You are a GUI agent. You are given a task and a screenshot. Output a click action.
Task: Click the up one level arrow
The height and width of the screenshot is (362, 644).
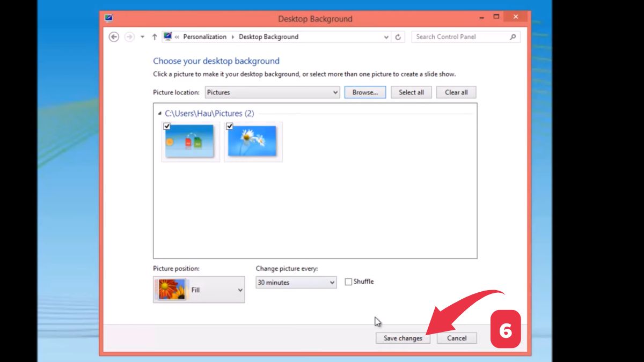[154, 36]
